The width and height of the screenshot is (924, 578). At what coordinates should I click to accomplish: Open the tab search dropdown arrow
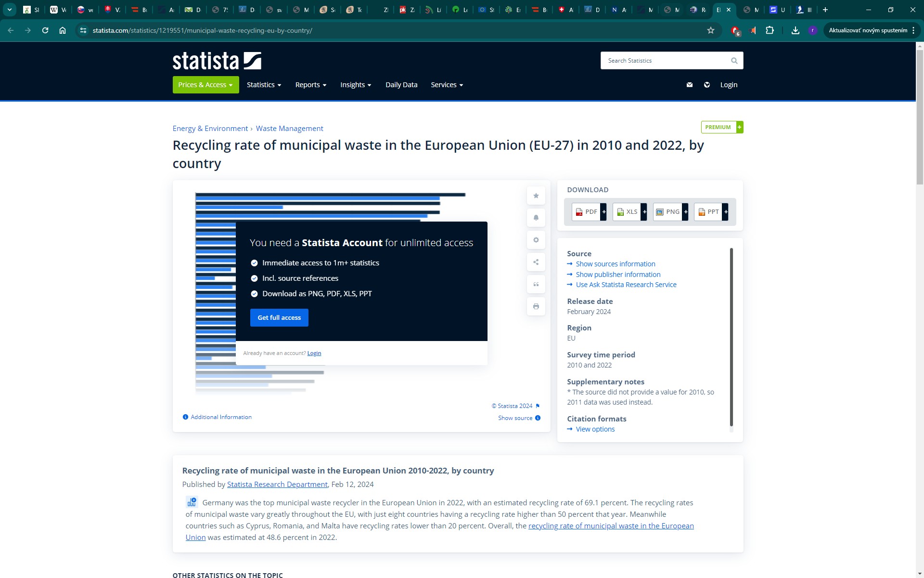click(10, 10)
